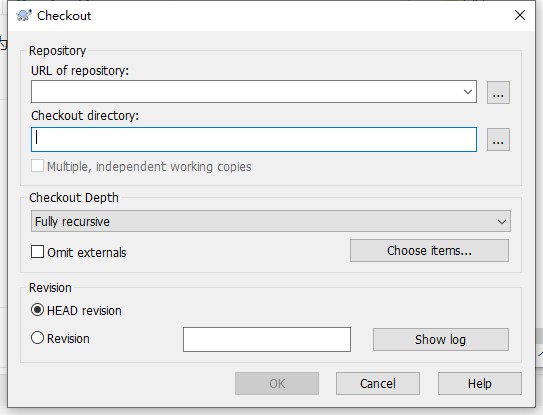Focus the URL of repository field

[246, 92]
